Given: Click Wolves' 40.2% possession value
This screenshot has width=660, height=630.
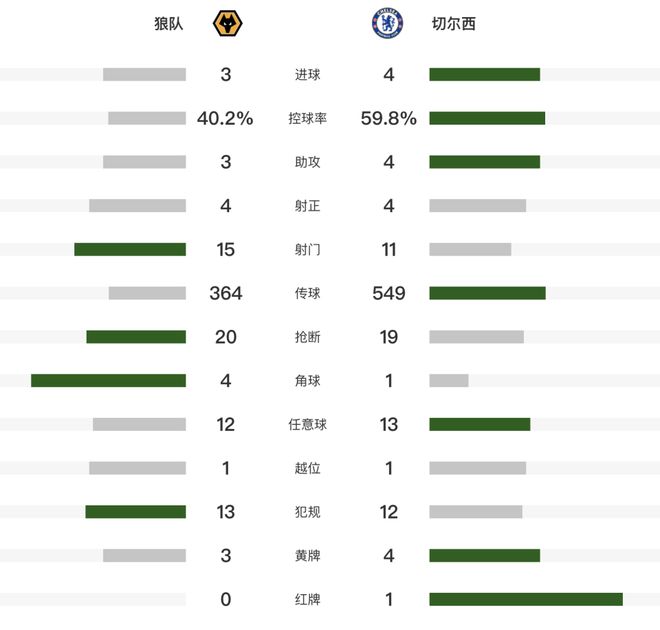Looking at the screenshot, I should [226, 118].
